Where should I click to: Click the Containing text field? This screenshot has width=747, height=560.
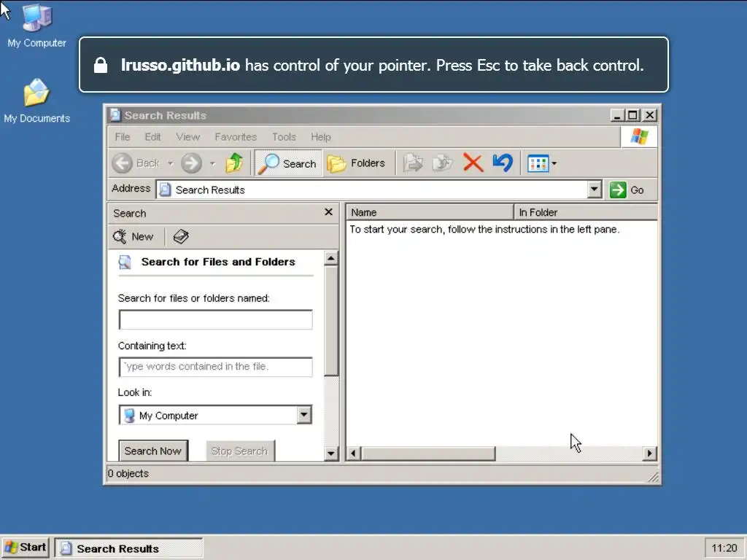point(215,367)
